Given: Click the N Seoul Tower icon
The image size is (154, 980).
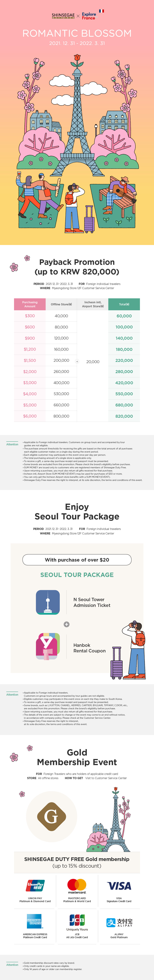Looking at the screenshot, I should 48,602.
